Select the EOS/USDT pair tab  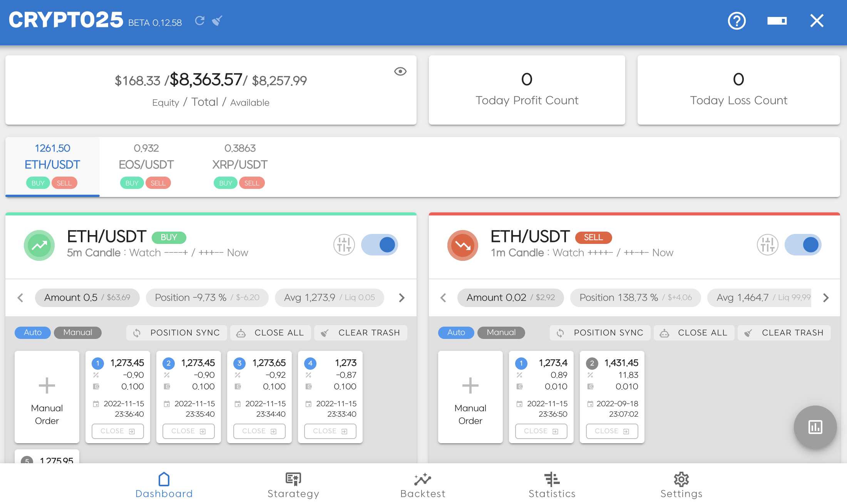[146, 167]
